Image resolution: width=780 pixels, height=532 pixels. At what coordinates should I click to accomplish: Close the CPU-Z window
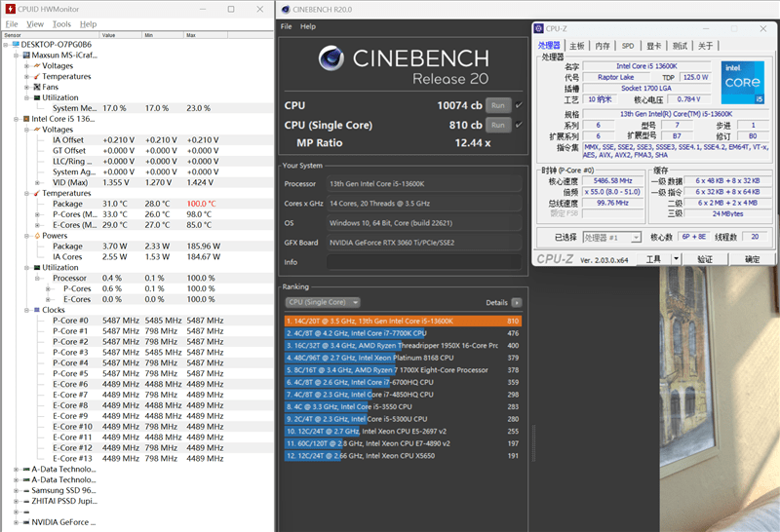[x=763, y=29]
